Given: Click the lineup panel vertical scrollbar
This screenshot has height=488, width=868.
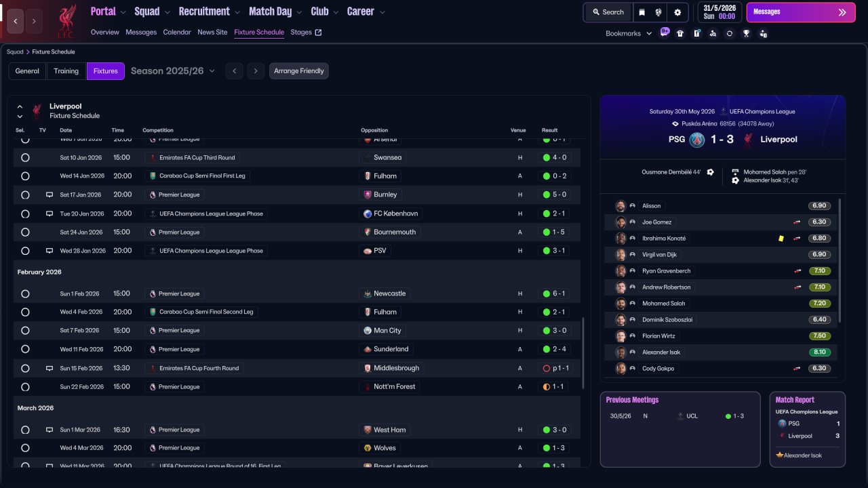Looking at the screenshot, I should (840, 260).
